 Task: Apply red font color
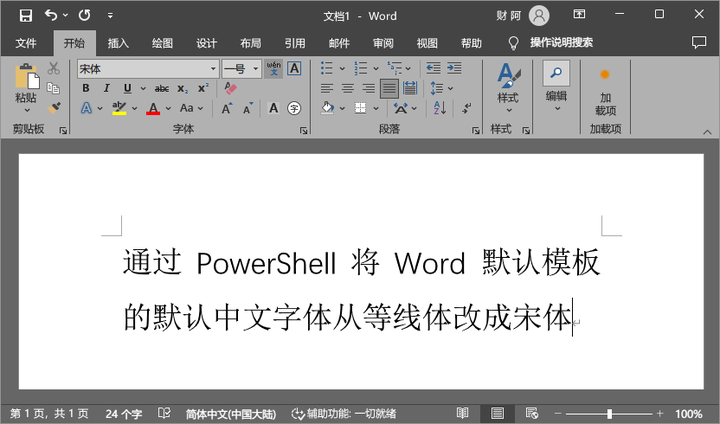(x=153, y=108)
